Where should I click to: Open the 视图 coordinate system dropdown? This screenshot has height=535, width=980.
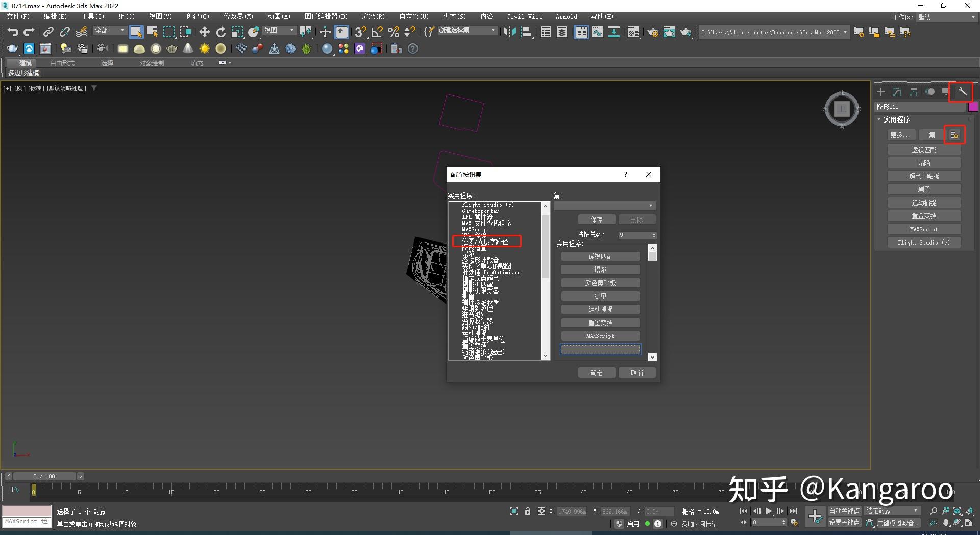pyautogui.click(x=279, y=31)
